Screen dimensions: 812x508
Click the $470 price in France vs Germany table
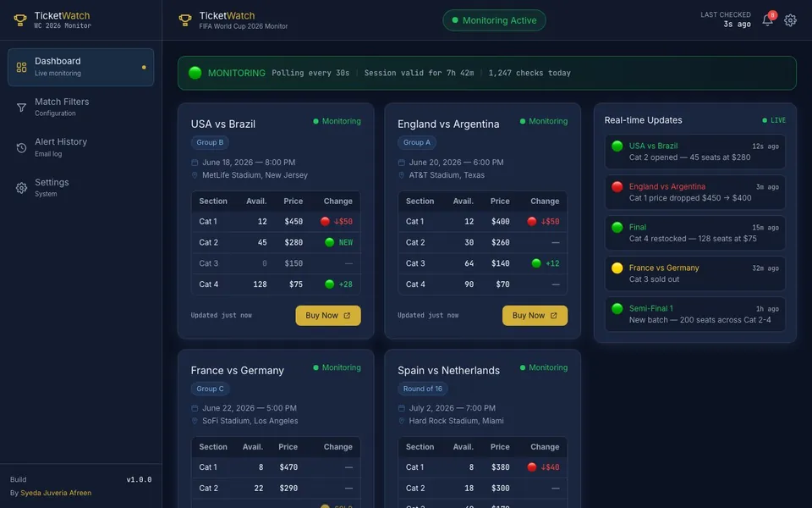[288, 467]
